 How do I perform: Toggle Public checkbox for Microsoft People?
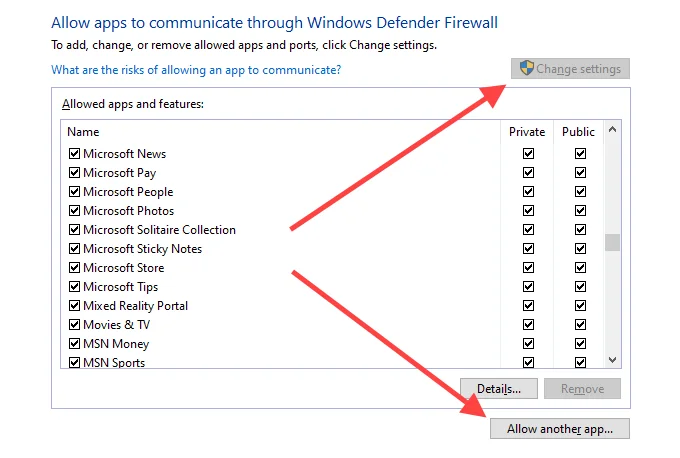[x=580, y=192]
